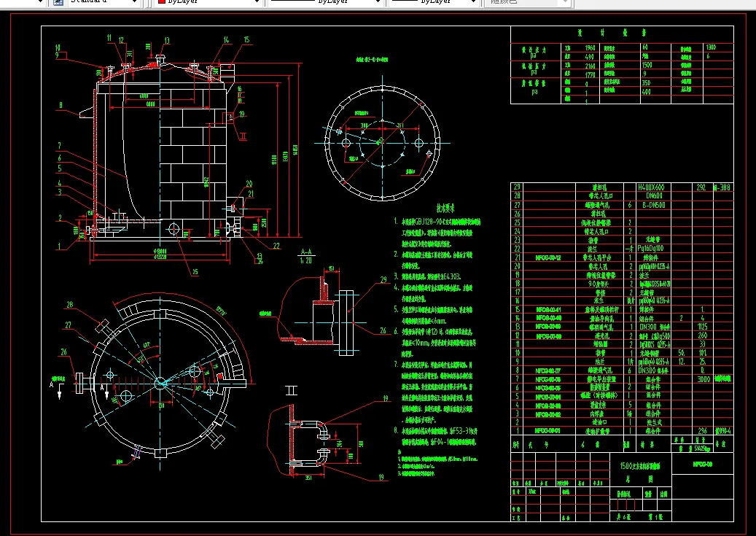Click the 2160 value in design data table

(590, 66)
